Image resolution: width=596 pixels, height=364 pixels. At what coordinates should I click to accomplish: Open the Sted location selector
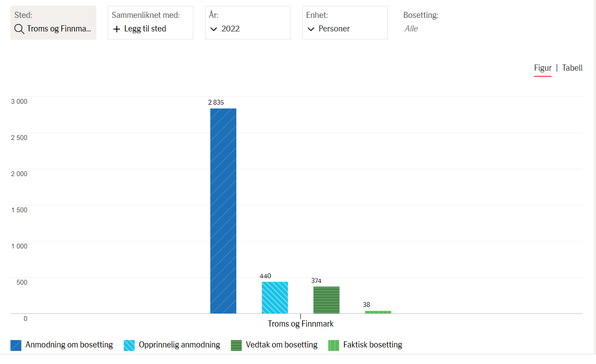(53, 23)
